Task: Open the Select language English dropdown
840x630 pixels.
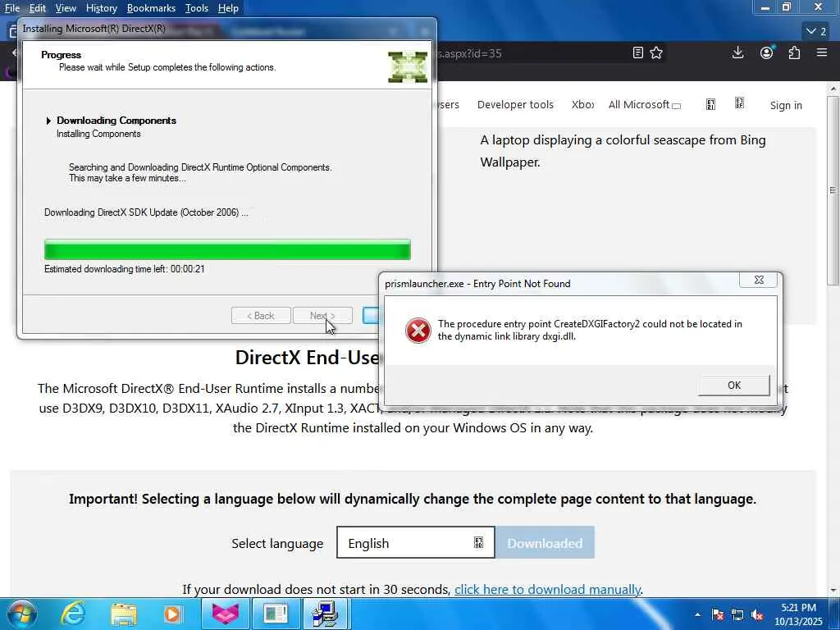Action: tap(416, 543)
